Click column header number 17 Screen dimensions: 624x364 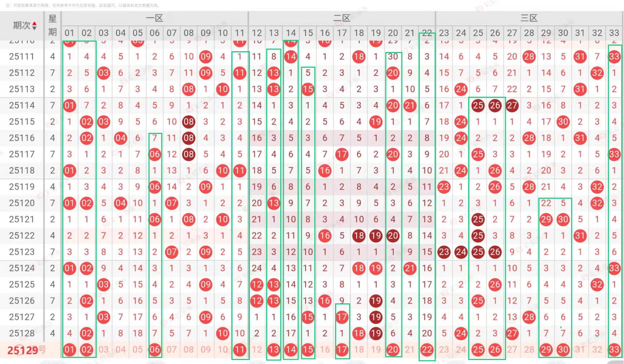point(342,33)
